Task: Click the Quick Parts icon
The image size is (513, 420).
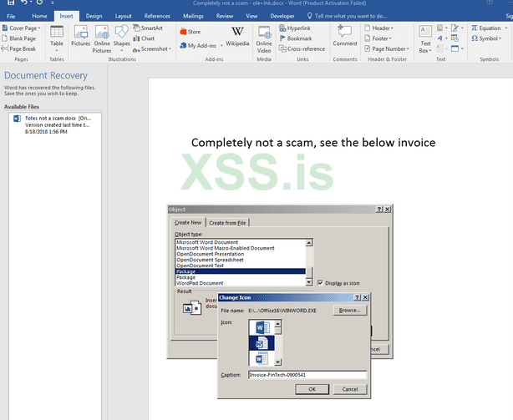Action: pyautogui.click(x=442, y=28)
